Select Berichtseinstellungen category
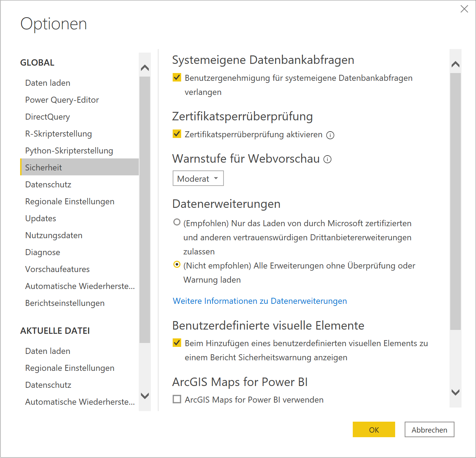This screenshot has width=476, height=458. 79,303
